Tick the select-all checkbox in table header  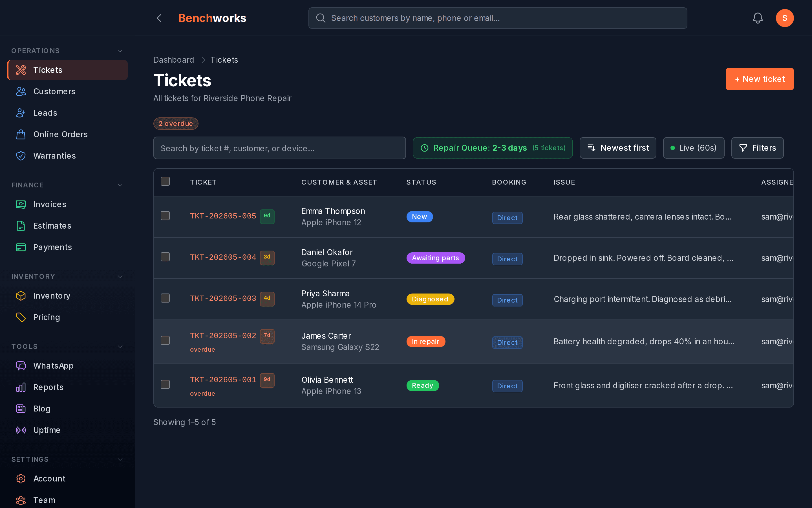tap(165, 181)
